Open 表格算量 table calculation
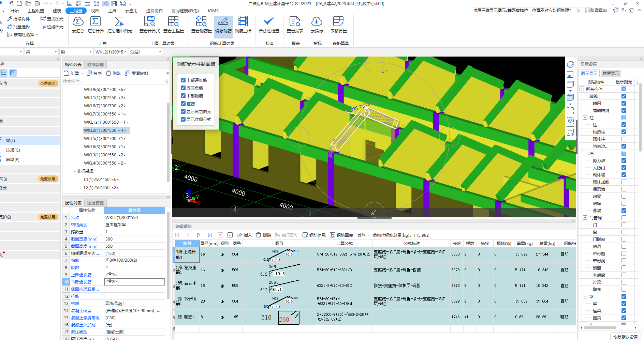Image resolution: width=644 pixels, height=340 pixels. coord(338,25)
